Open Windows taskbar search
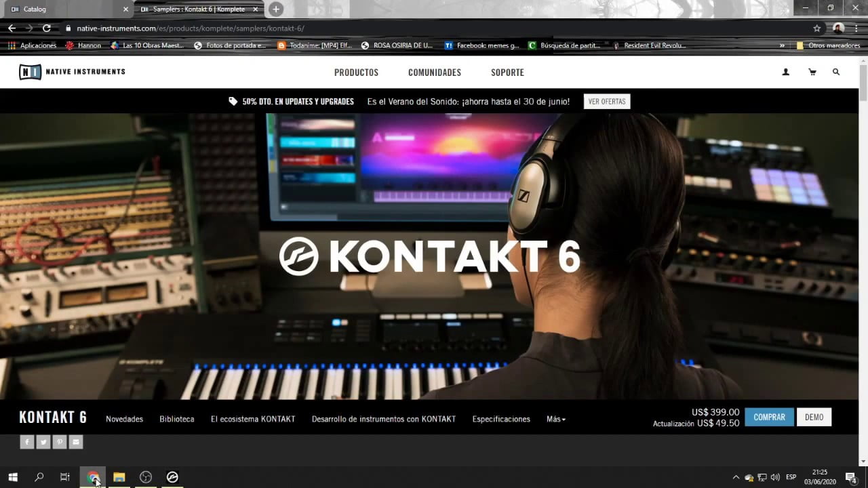This screenshot has height=488, width=868. pyautogui.click(x=39, y=477)
